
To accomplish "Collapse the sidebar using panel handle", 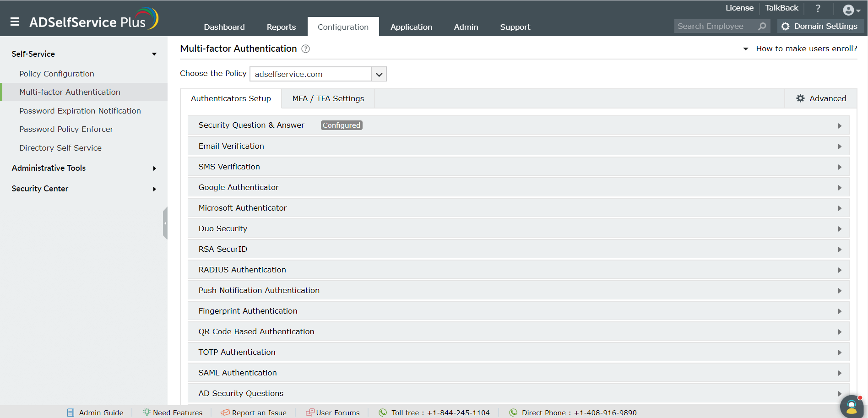I will click(165, 223).
